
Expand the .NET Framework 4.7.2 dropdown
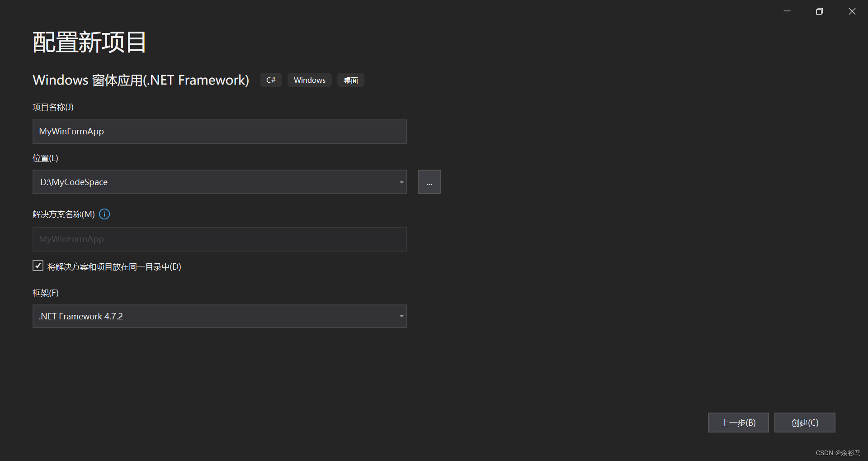click(x=401, y=316)
